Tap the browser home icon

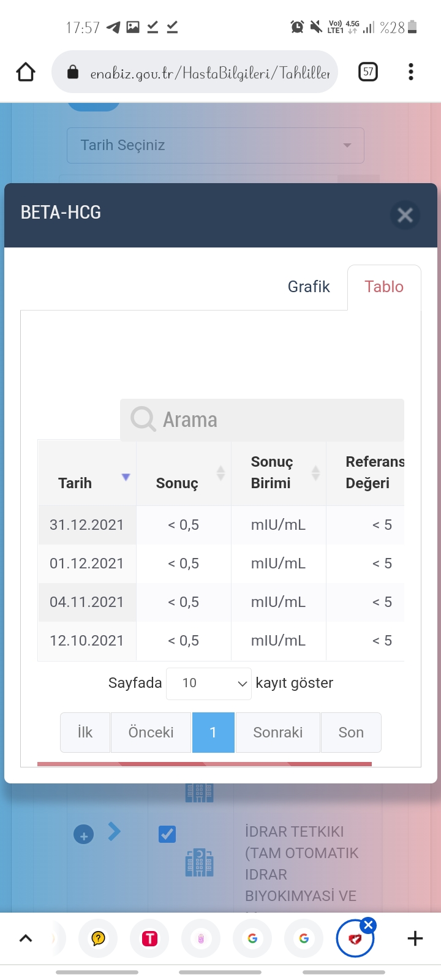point(26,72)
